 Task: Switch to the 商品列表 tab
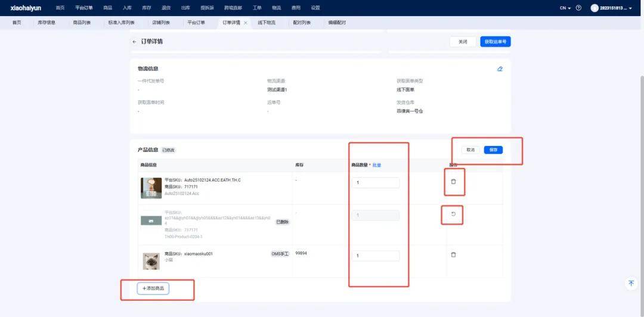[82, 23]
